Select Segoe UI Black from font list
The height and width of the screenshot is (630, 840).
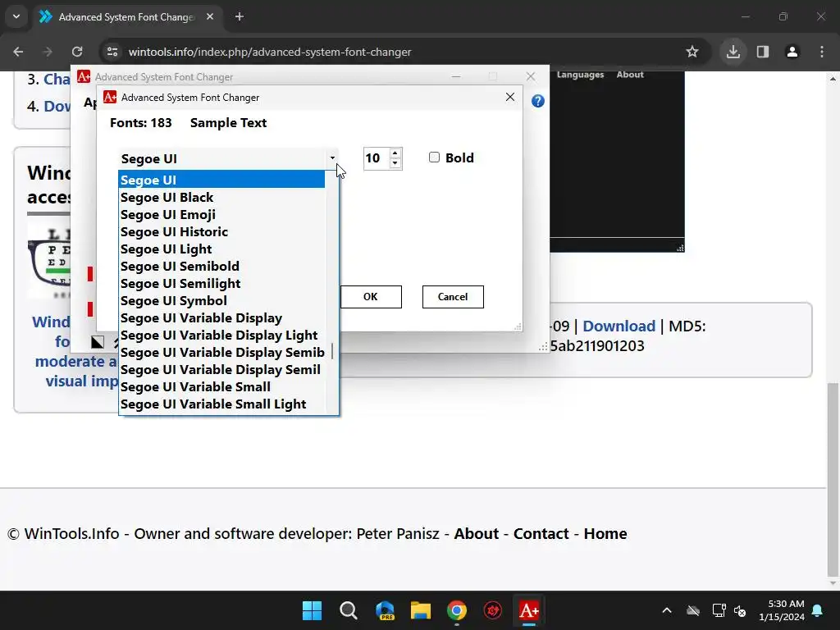coord(221,197)
